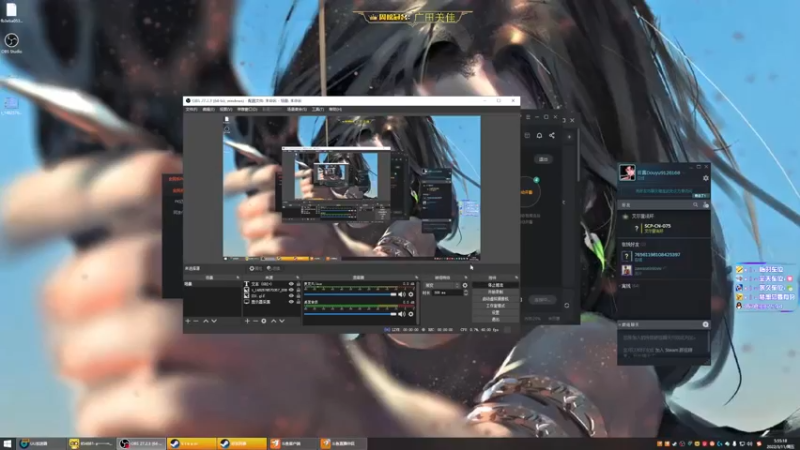
Task: Mute the second mixer channel speaker
Action: coord(402,314)
